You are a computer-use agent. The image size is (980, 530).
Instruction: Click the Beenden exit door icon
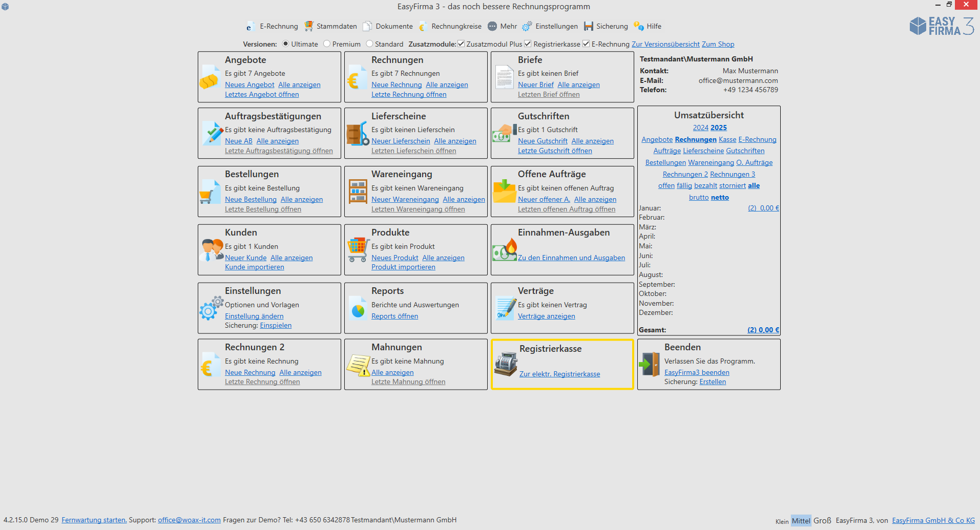click(650, 364)
